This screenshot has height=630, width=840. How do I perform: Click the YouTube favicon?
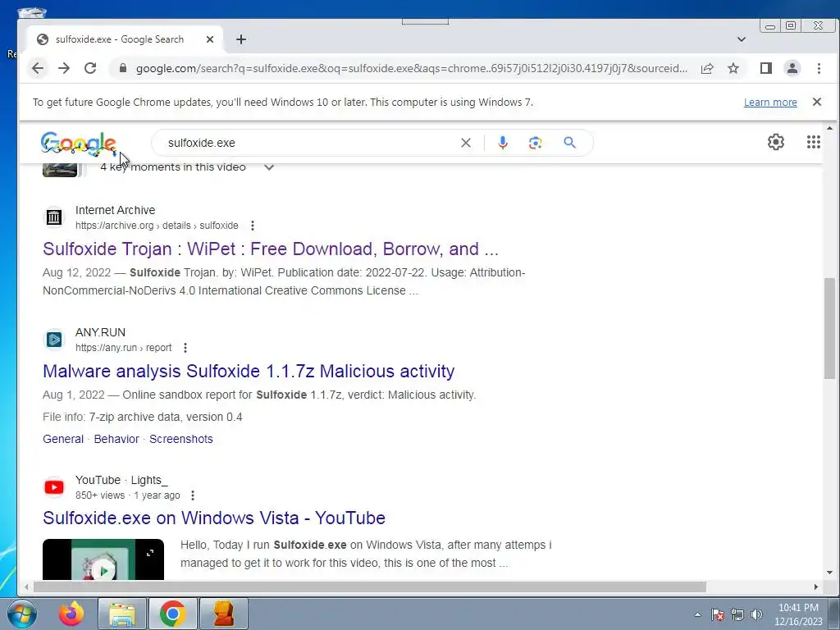(x=53, y=487)
